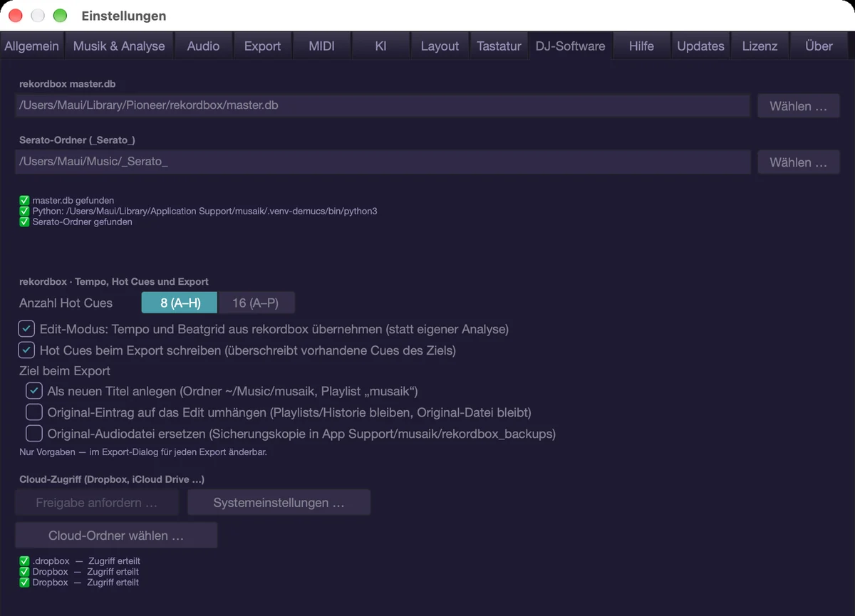Viewport: 855px width, 616px height.
Task: Click the Serato-Ordner gefunden status text
Action: (82, 221)
